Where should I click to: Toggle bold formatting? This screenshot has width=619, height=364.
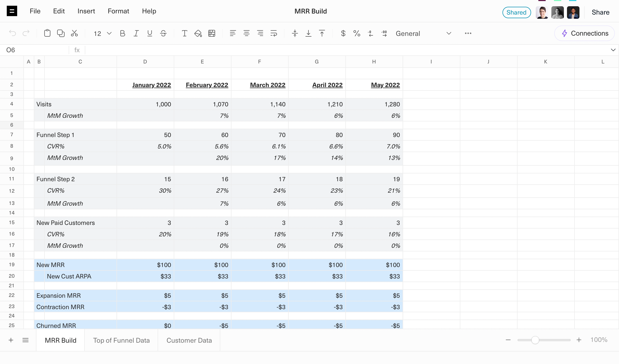pyautogui.click(x=122, y=33)
